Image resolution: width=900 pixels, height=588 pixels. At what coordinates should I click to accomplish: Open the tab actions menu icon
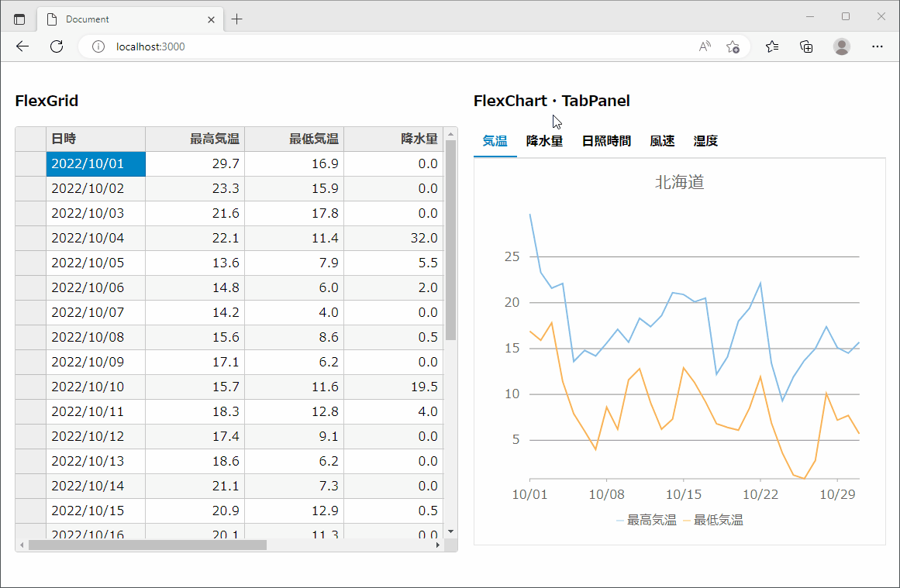pos(19,19)
